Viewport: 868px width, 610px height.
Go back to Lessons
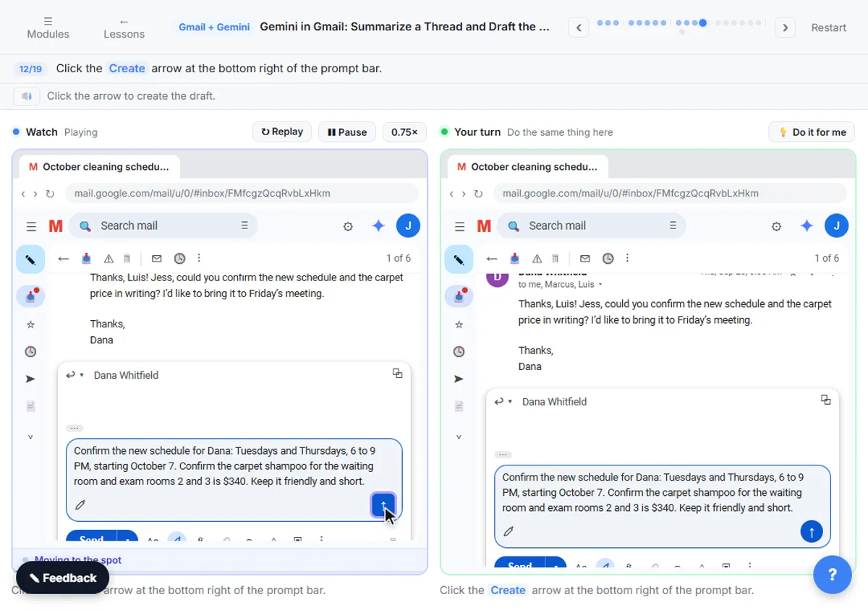click(124, 27)
